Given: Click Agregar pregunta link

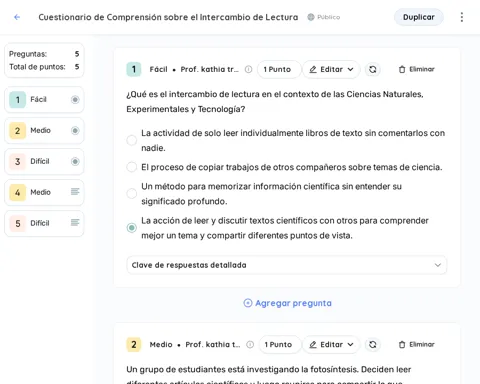Looking at the screenshot, I should tap(288, 303).
